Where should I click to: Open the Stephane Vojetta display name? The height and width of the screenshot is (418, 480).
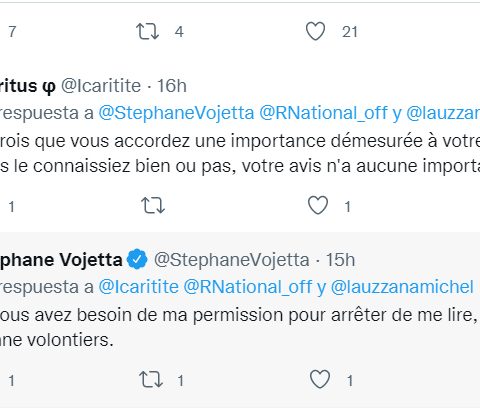(61, 260)
